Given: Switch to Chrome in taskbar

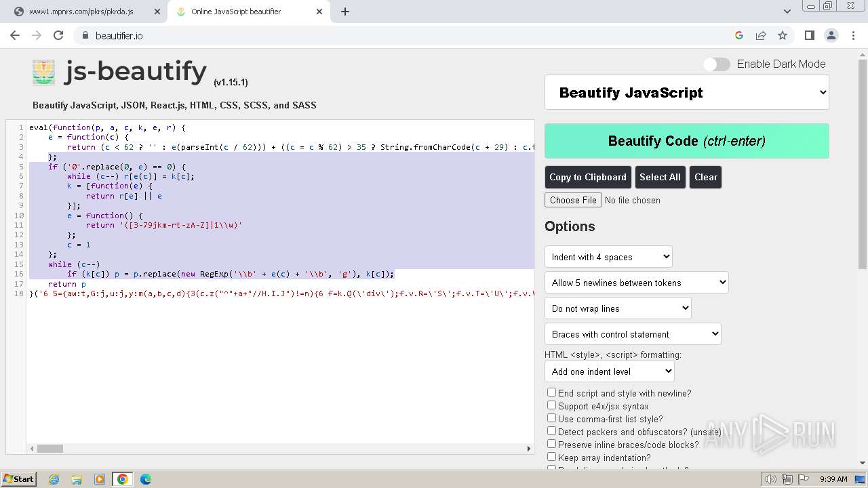Looking at the screenshot, I should (x=123, y=479).
